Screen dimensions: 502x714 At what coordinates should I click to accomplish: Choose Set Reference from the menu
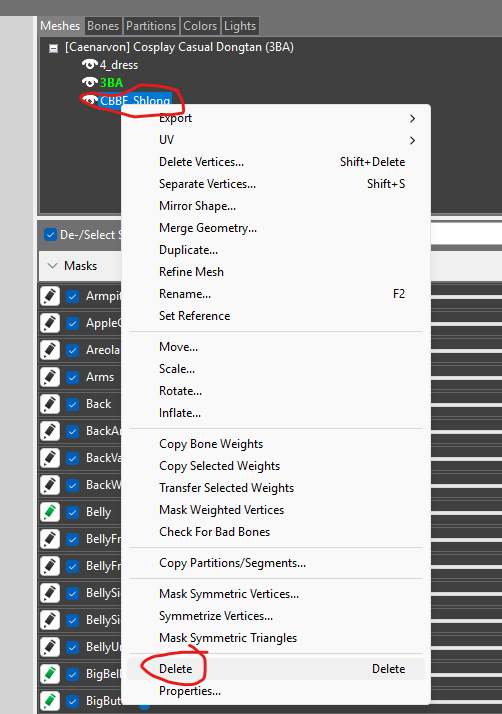click(x=276, y=316)
